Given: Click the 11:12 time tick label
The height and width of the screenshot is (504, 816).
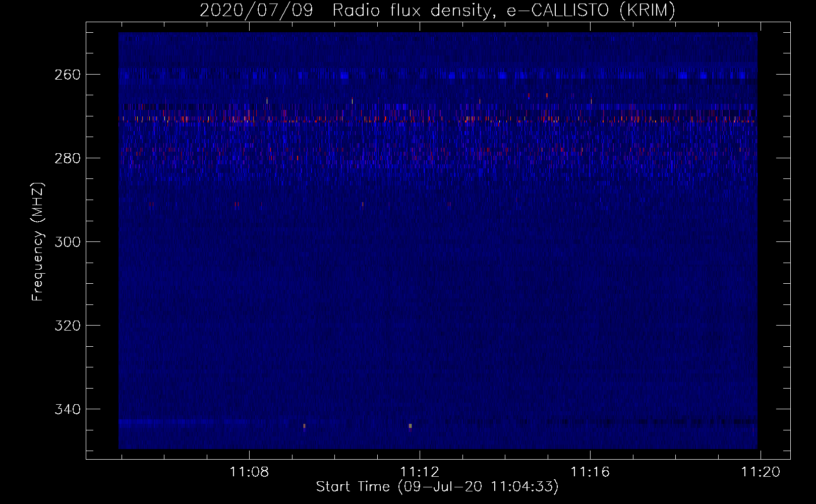Looking at the screenshot, I should coord(420,472).
